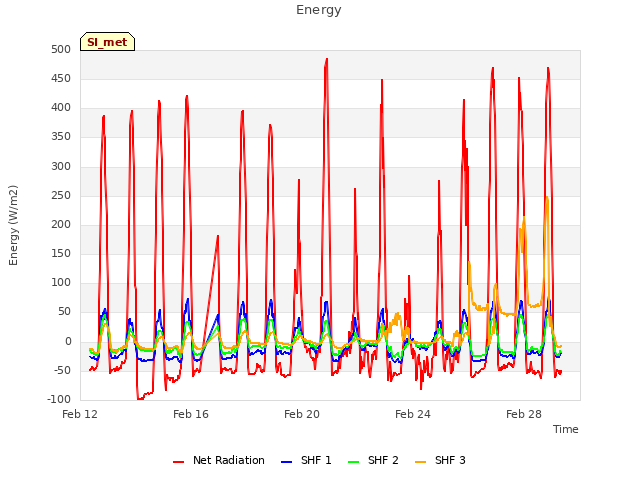Click the green SHF 2 legend swatch
The width and height of the screenshot is (640, 480).
353,461
